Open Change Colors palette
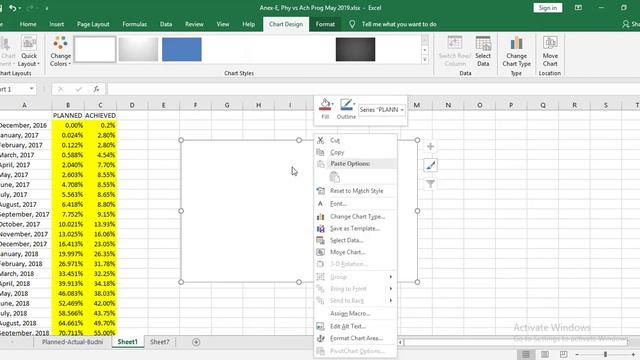The height and width of the screenshot is (360, 640). point(60,51)
